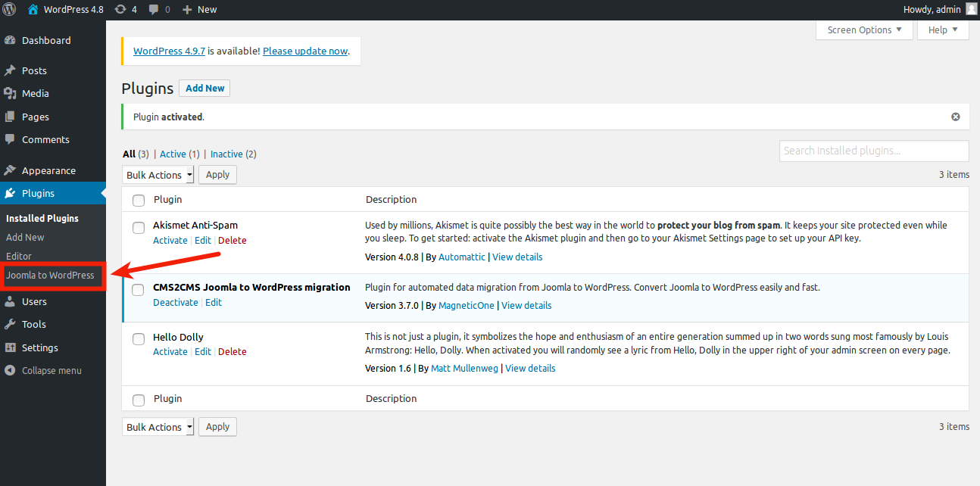
Task: Open the top Bulk Actions dropdown
Action: click(158, 175)
